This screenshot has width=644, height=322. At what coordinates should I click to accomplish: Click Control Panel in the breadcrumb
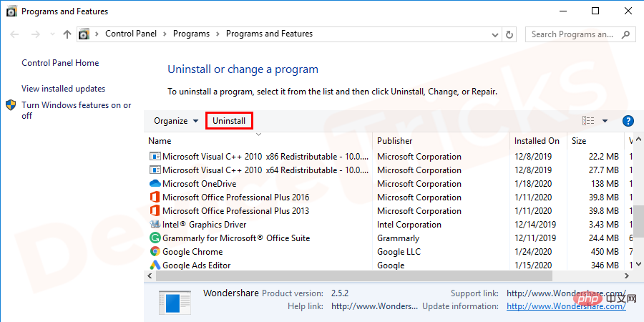click(131, 34)
